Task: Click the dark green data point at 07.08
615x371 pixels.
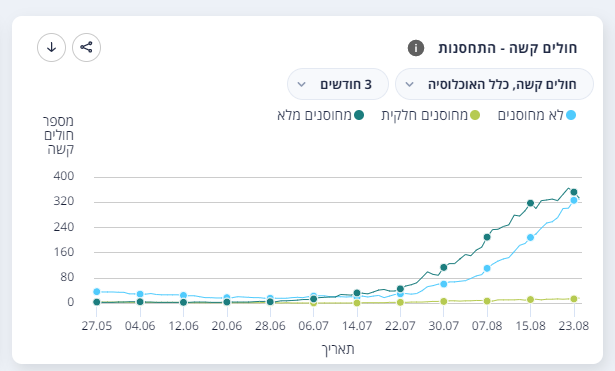Action: 487,237
